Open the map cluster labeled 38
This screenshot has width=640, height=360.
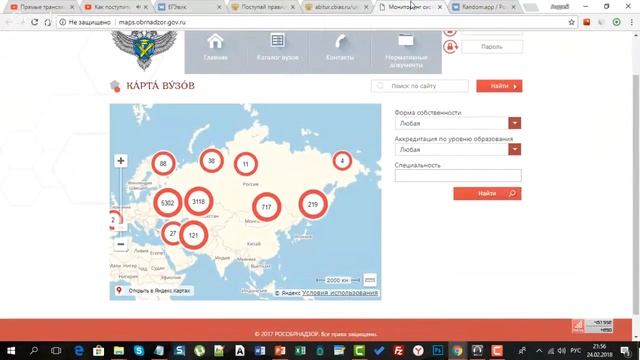[x=211, y=161]
